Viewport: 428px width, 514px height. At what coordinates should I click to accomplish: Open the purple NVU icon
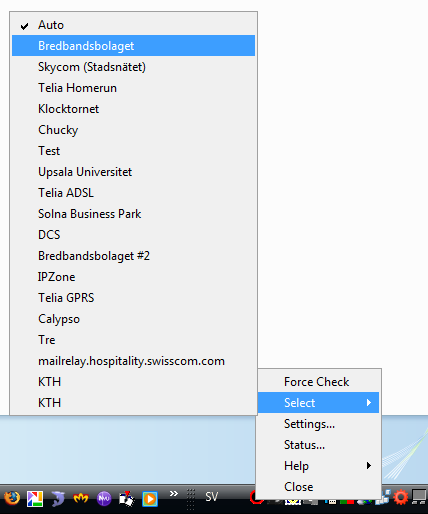click(x=104, y=499)
